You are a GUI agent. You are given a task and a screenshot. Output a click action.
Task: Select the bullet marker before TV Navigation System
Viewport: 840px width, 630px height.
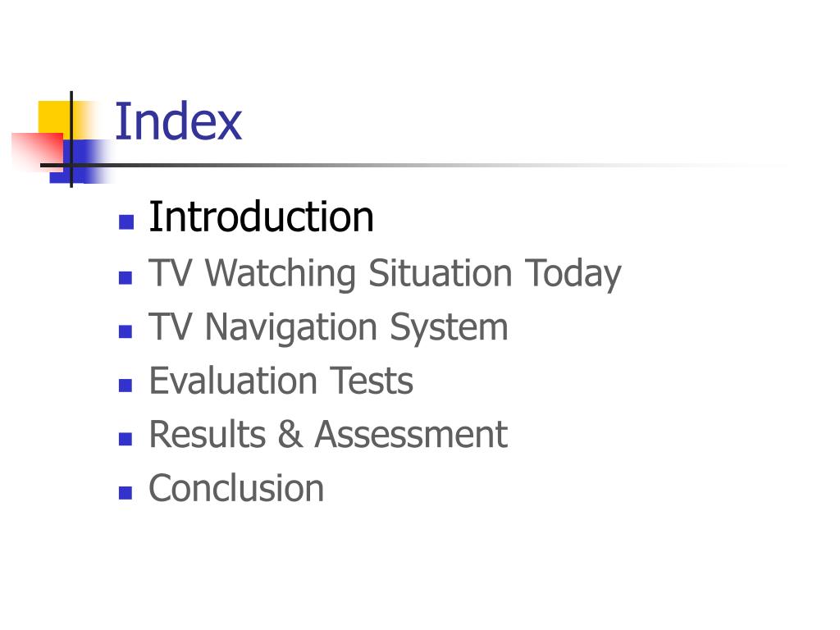(x=126, y=331)
